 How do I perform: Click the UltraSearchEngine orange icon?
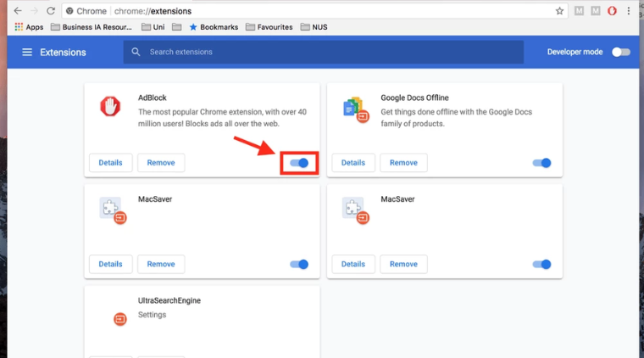[x=120, y=319]
